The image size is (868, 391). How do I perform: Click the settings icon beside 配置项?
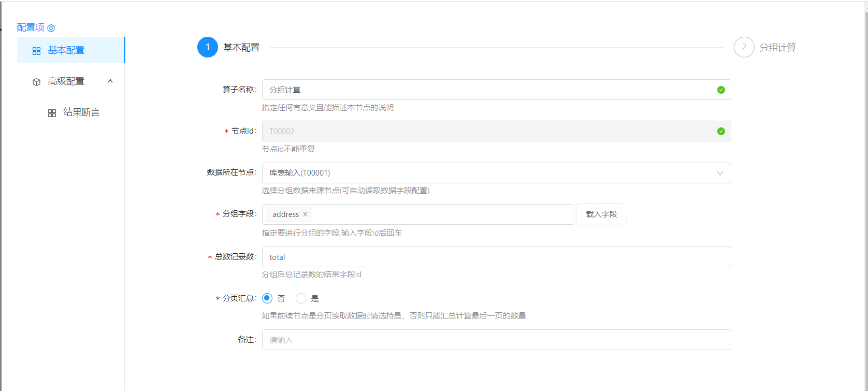click(51, 28)
